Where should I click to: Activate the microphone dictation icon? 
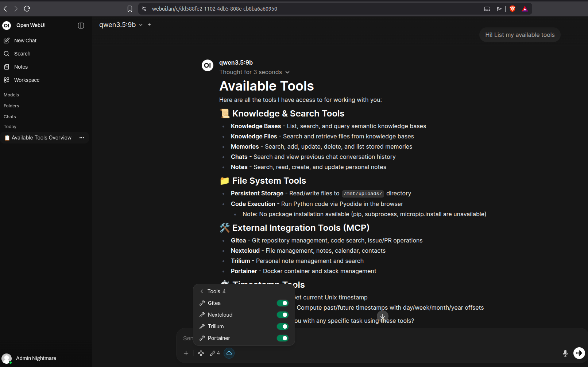coord(565,353)
